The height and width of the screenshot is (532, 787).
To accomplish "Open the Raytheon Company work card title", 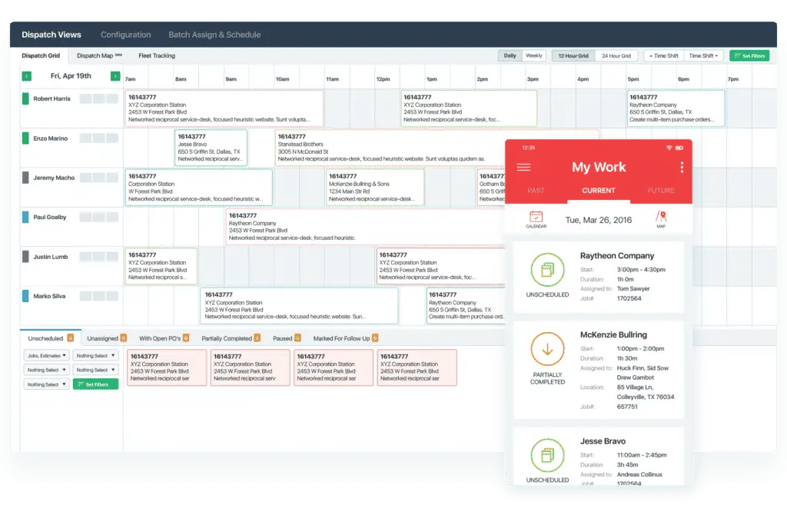I will (x=617, y=255).
